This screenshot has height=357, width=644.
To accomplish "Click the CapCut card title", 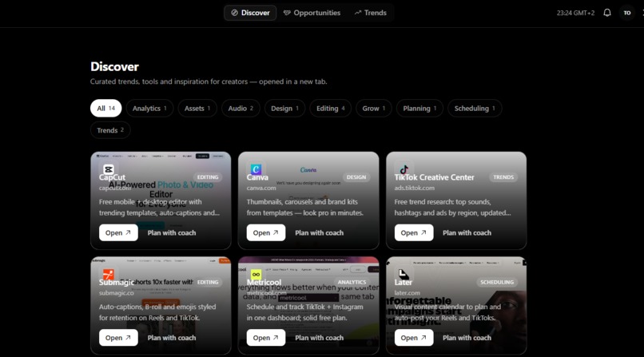I will pos(112,177).
